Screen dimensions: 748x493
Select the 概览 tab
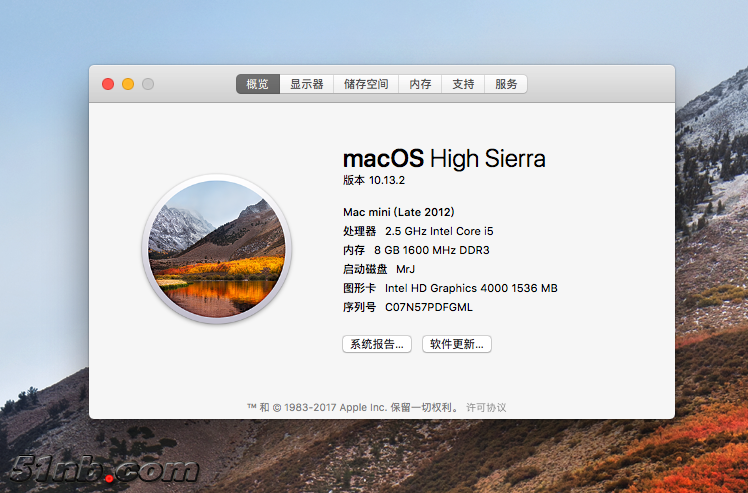pyautogui.click(x=257, y=85)
